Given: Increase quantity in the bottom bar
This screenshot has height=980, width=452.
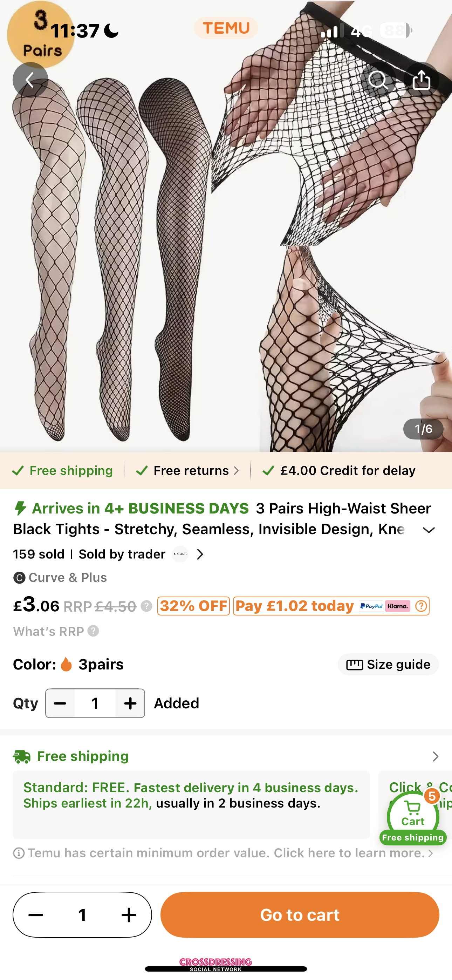Looking at the screenshot, I should tap(129, 915).
